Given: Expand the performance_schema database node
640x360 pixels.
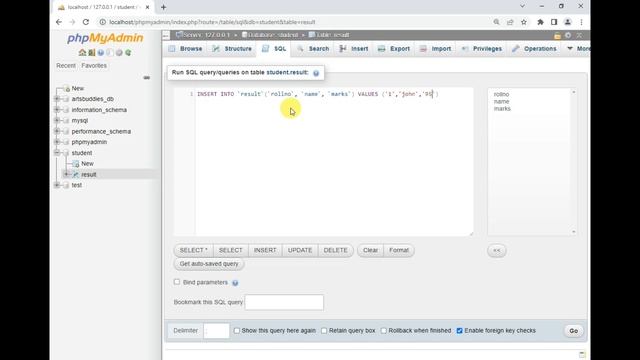Looking at the screenshot, I should (x=57, y=131).
